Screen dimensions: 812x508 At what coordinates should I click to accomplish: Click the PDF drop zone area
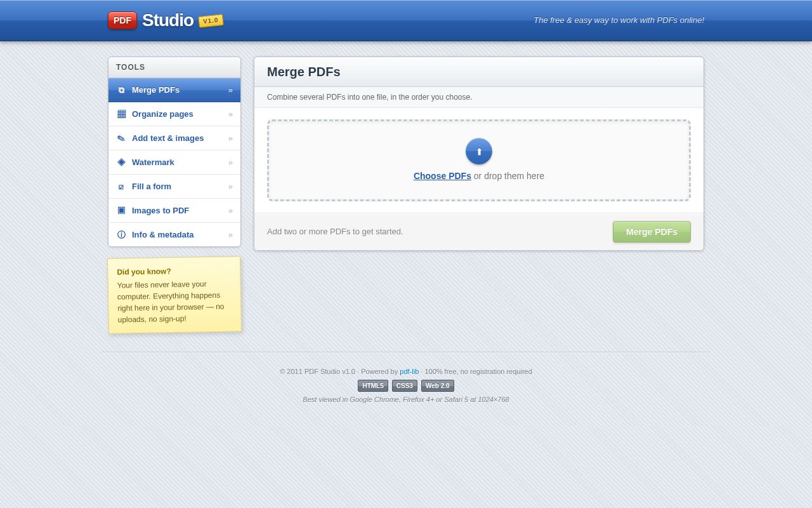pos(479,161)
